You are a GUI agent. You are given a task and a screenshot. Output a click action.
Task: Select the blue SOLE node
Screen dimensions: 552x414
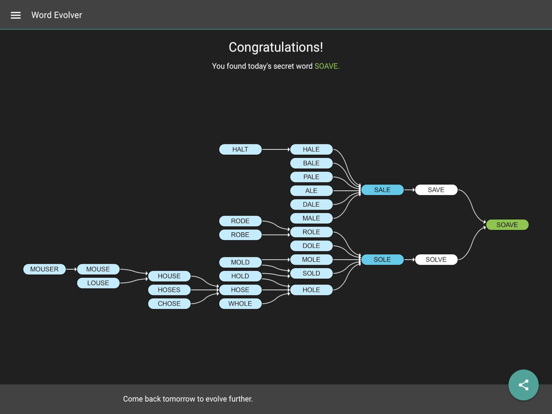[x=382, y=259]
